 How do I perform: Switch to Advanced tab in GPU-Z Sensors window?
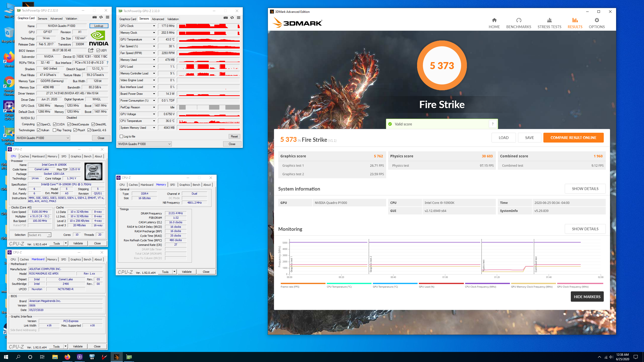158,19
